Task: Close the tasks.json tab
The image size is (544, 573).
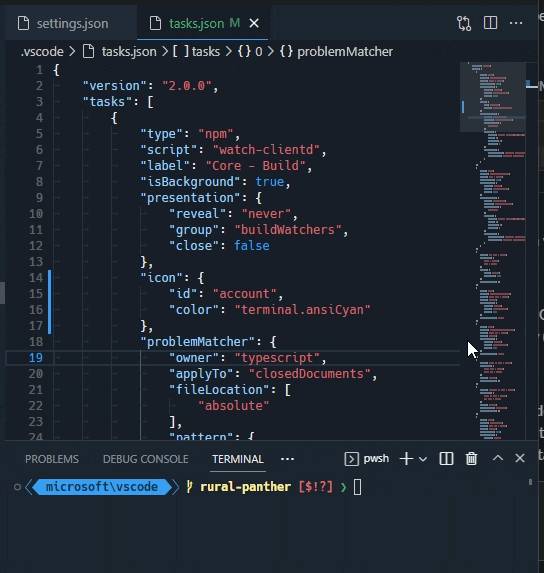Action: click(254, 23)
